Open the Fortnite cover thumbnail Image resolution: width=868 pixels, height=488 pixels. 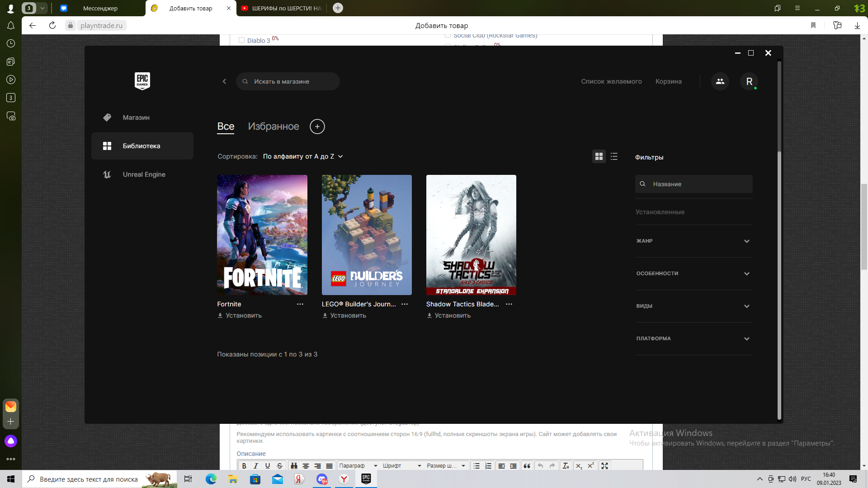(262, 235)
